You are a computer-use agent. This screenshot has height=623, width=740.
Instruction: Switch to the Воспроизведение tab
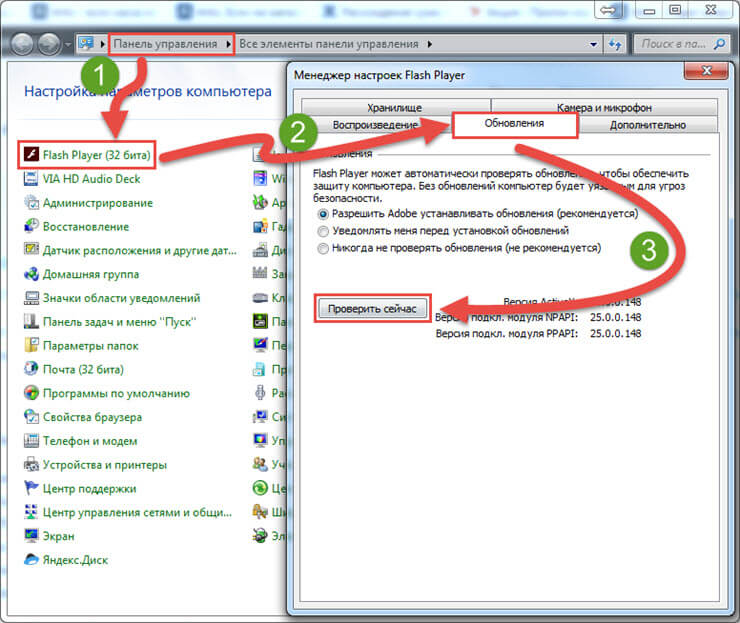tap(376, 125)
